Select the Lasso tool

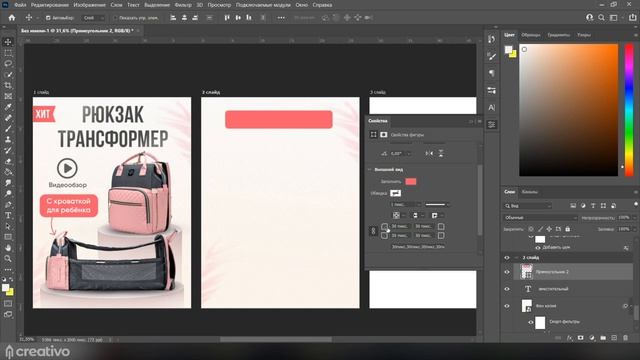[8, 64]
